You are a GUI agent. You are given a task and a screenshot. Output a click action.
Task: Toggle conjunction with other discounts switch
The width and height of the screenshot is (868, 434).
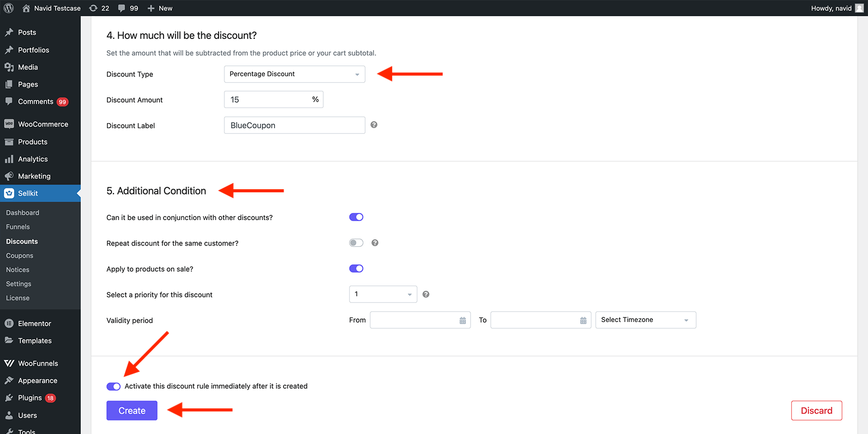coord(356,217)
